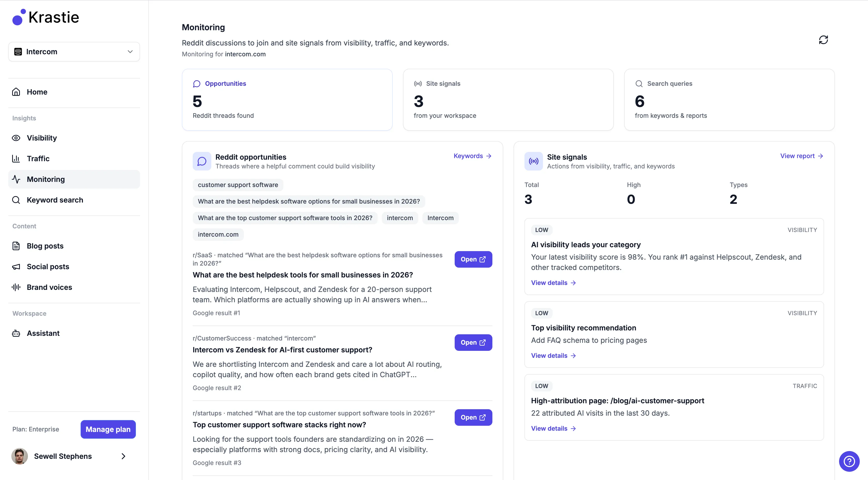The height and width of the screenshot is (480, 868).
Task: Click the Reddit opportunities chat icon
Action: click(x=202, y=161)
